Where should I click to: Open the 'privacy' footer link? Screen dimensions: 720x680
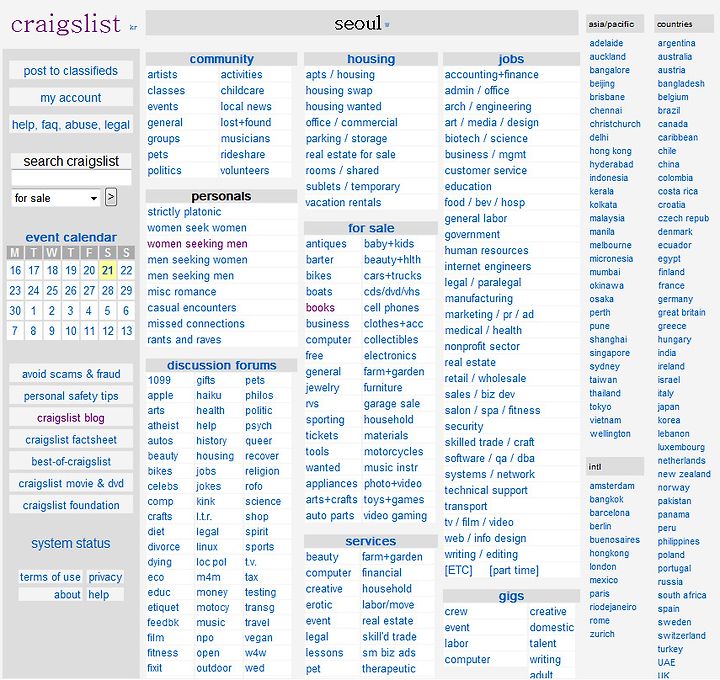pyautogui.click(x=105, y=577)
